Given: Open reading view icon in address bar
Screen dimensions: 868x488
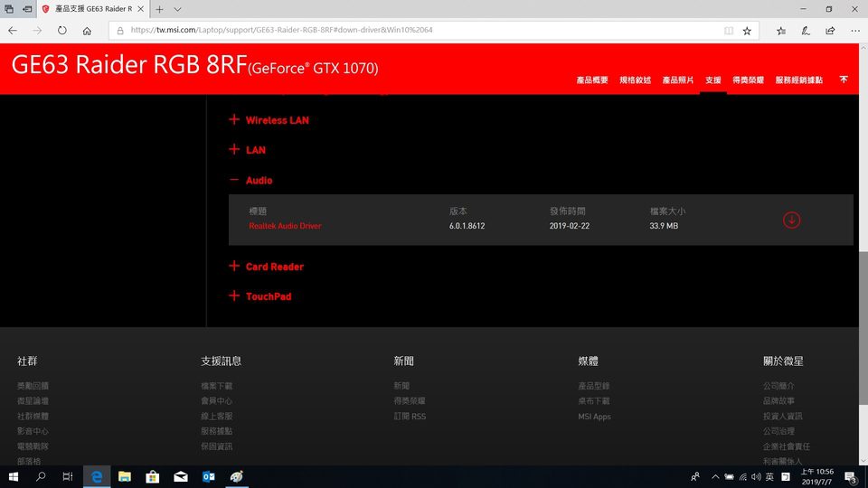Looking at the screenshot, I should click(x=729, y=31).
